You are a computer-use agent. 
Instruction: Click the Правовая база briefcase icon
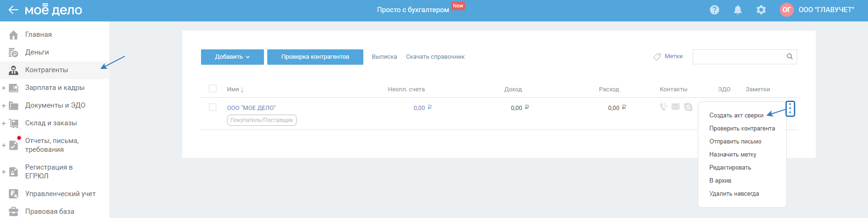click(14, 211)
